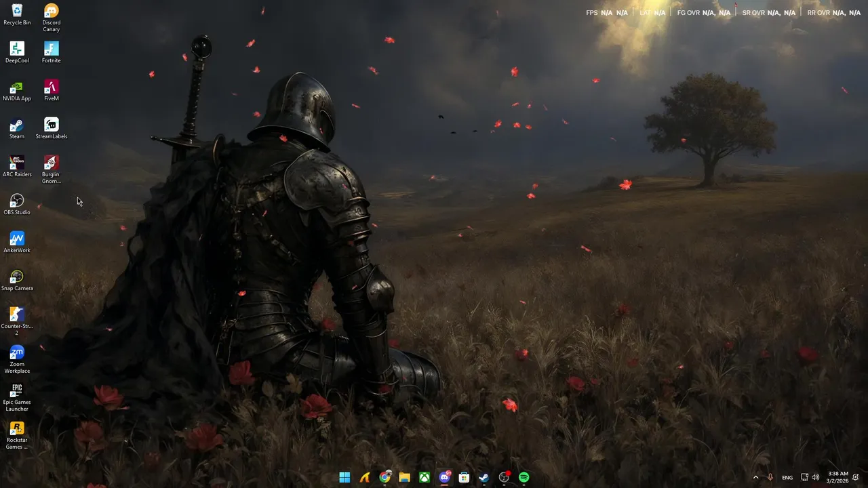Select the OBS Studio desktop icon
The image size is (868, 488).
point(17,205)
